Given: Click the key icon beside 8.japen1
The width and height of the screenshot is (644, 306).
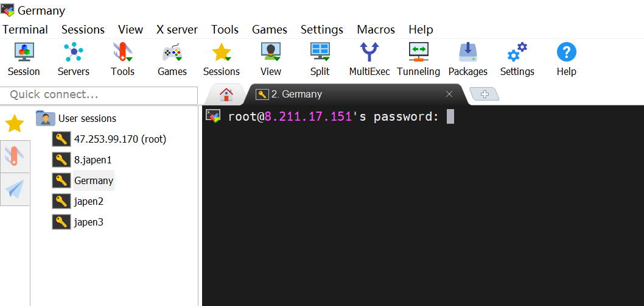Looking at the screenshot, I should [61, 160].
